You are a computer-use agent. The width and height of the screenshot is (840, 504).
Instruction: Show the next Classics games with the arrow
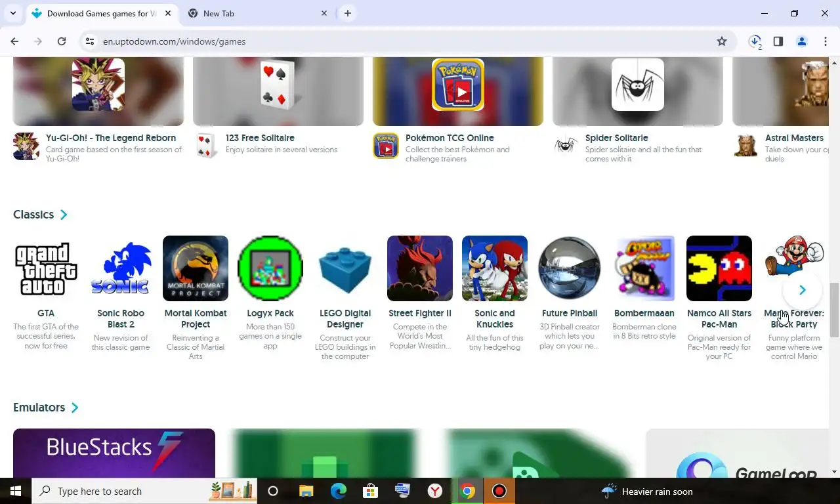click(802, 290)
